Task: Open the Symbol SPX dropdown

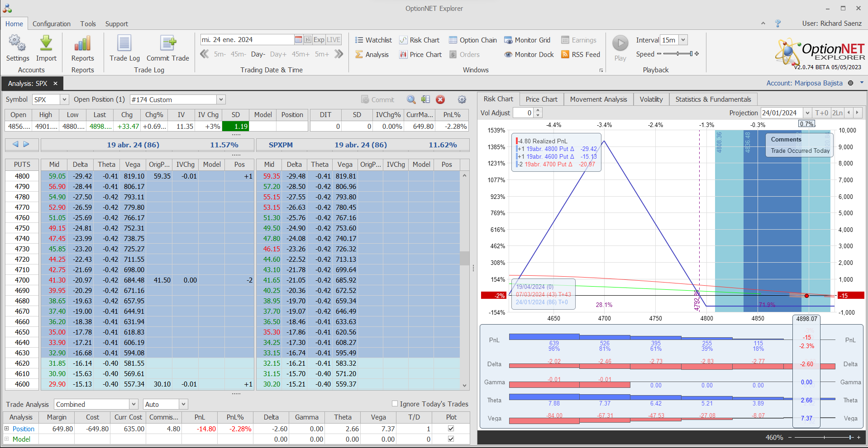Action: click(64, 99)
